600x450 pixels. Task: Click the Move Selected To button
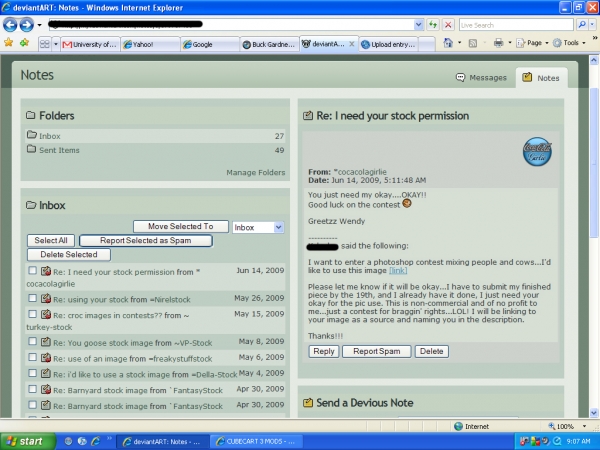(181, 227)
